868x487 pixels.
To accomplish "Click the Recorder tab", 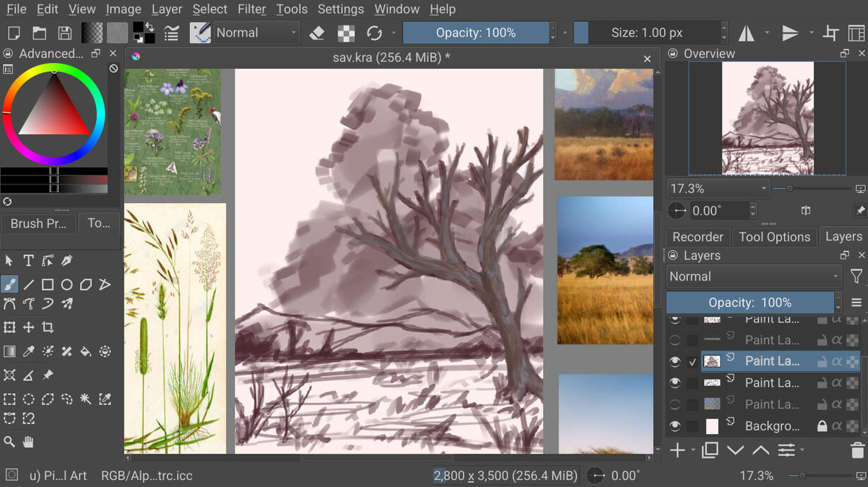I will [697, 237].
